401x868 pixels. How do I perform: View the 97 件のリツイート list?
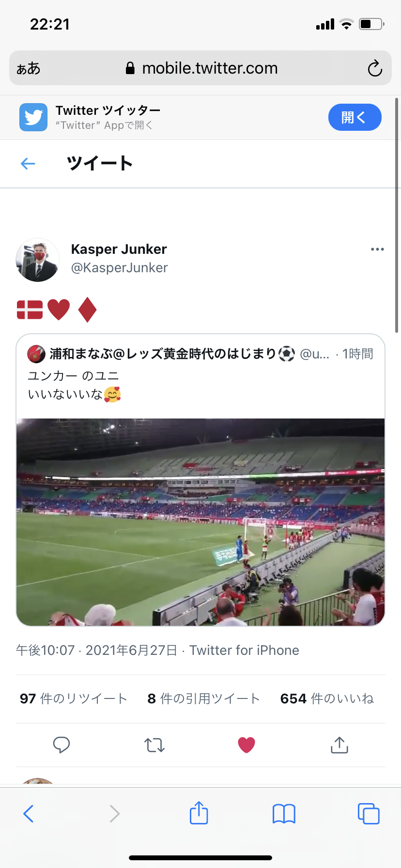74,698
